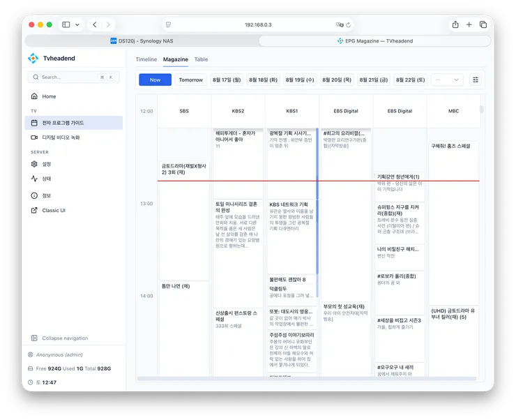
Task: Click in the Search input field
Action: click(x=74, y=77)
